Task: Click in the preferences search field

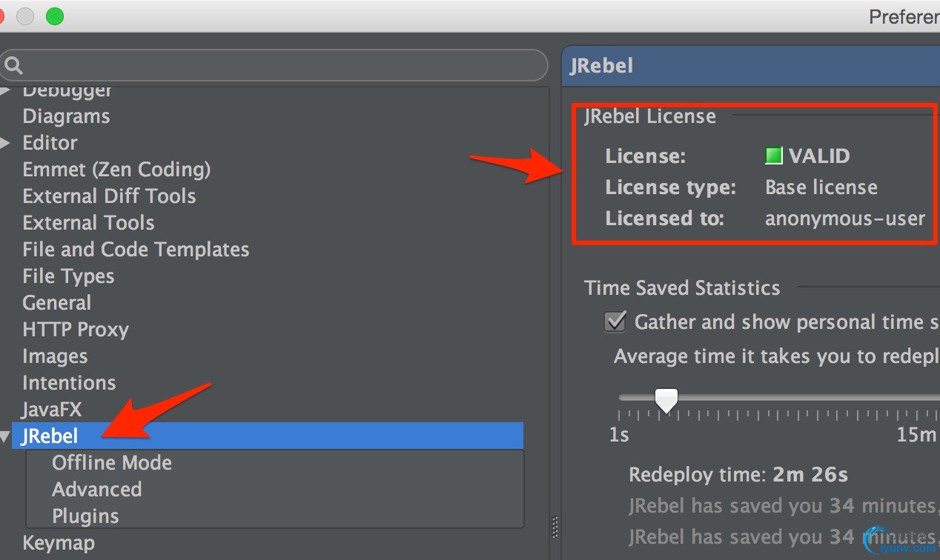Action: [282, 66]
